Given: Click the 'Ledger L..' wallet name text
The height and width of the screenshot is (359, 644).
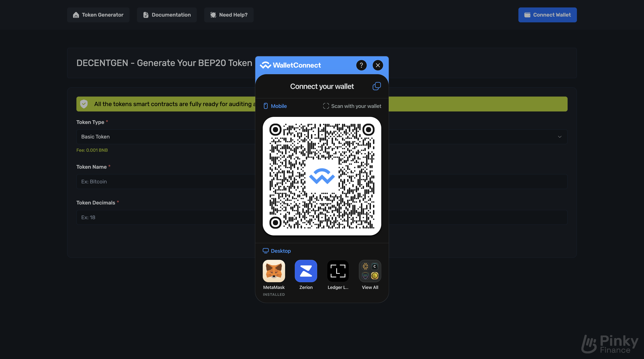Looking at the screenshot, I should (338, 287).
